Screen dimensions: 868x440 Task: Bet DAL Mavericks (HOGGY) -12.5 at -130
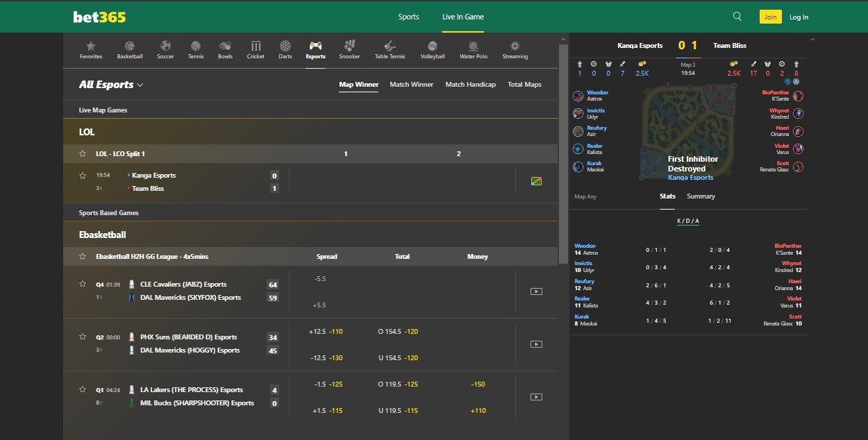tap(326, 358)
